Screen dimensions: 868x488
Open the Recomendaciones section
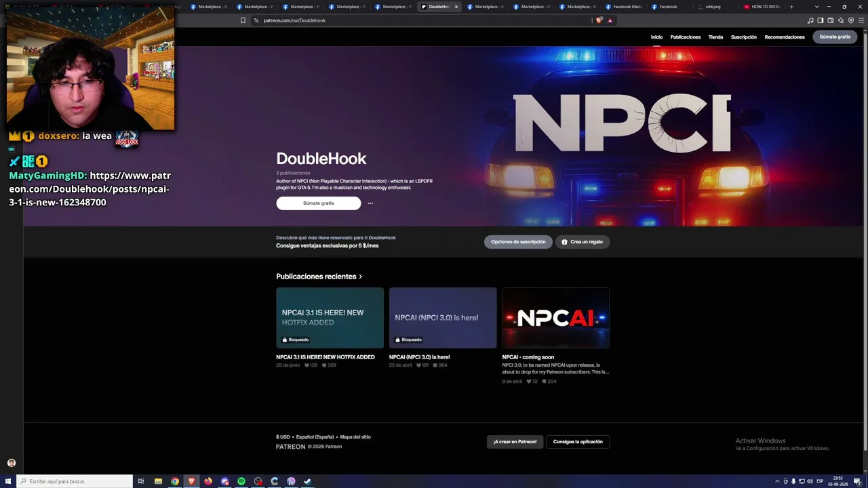[785, 37]
